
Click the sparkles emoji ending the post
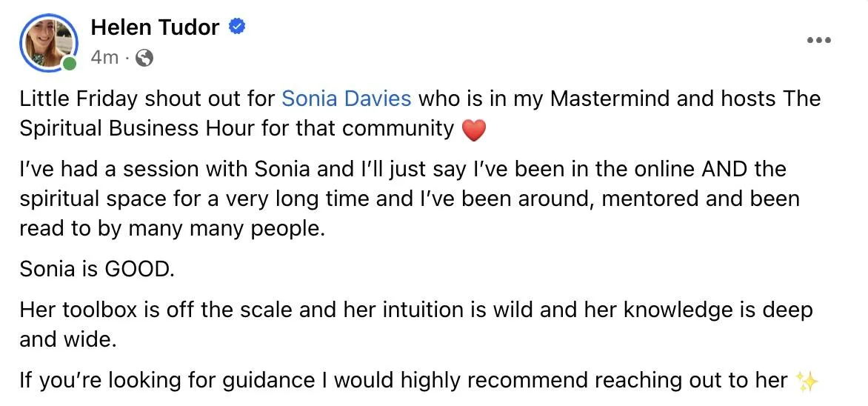[x=805, y=381]
